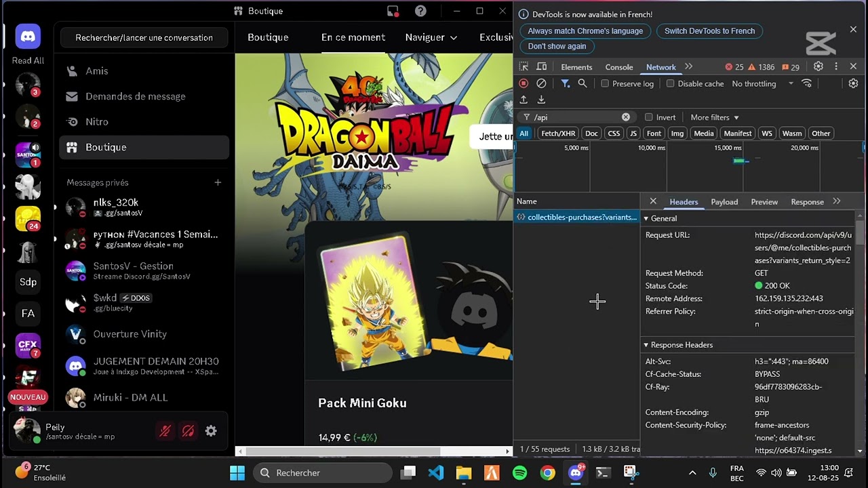This screenshot has height=488, width=868.
Task: Open Discord inbox icon in title bar
Action: (393, 11)
